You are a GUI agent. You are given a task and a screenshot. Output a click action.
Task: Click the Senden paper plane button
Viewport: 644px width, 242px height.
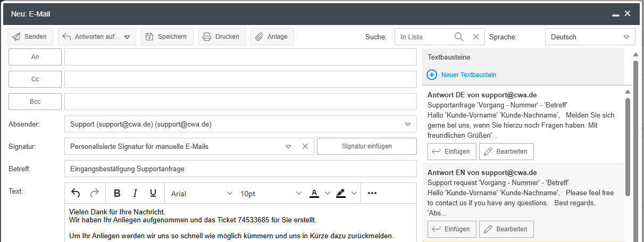click(30, 37)
